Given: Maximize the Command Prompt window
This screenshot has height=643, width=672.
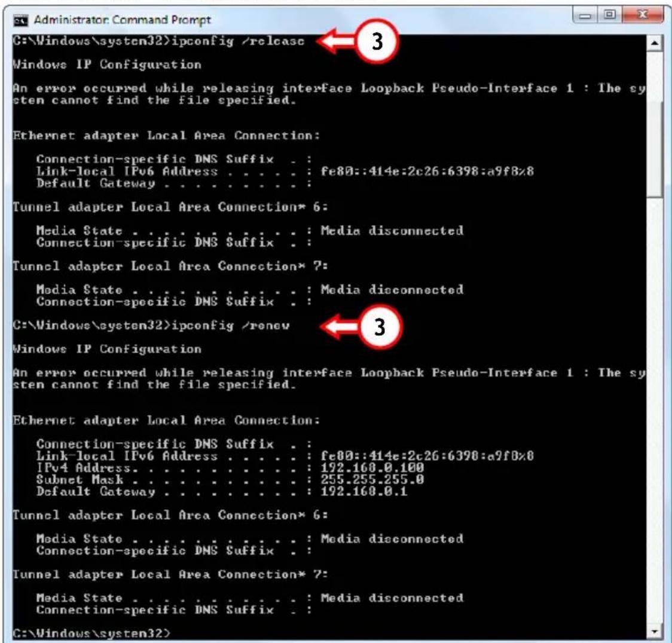Looking at the screenshot, I should pos(609,16).
